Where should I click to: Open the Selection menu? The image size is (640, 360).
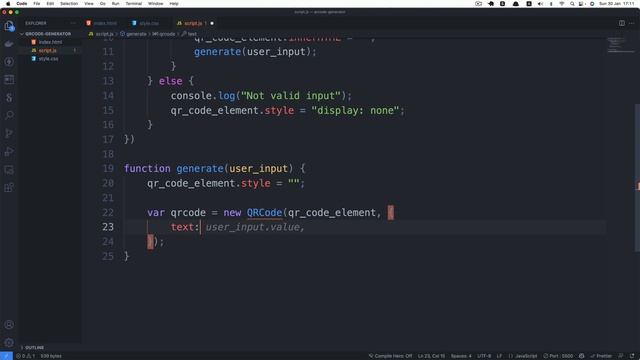[x=69, y=4]
